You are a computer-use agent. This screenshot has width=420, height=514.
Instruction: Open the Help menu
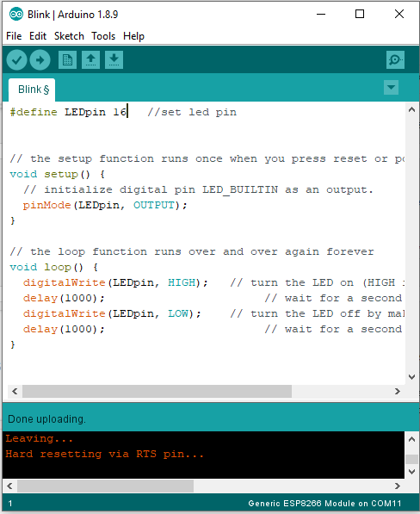tap(133, 36)
